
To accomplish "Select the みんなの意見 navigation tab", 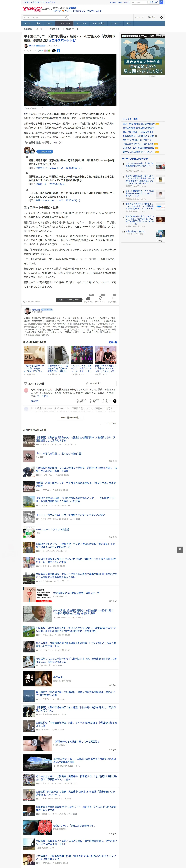I will tap(98, 24).
